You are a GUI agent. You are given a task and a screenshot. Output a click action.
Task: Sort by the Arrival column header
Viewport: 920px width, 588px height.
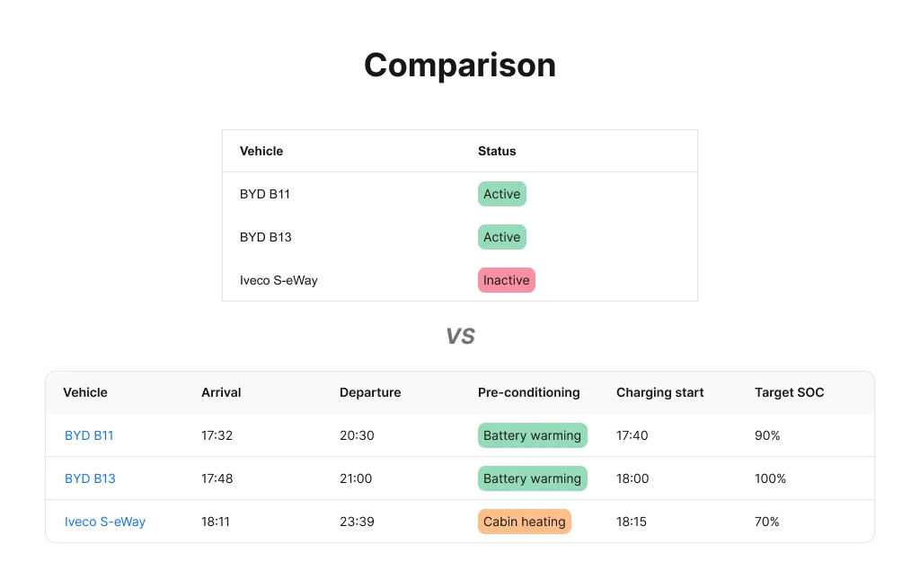pyautogui.click(x=220, y=392)
